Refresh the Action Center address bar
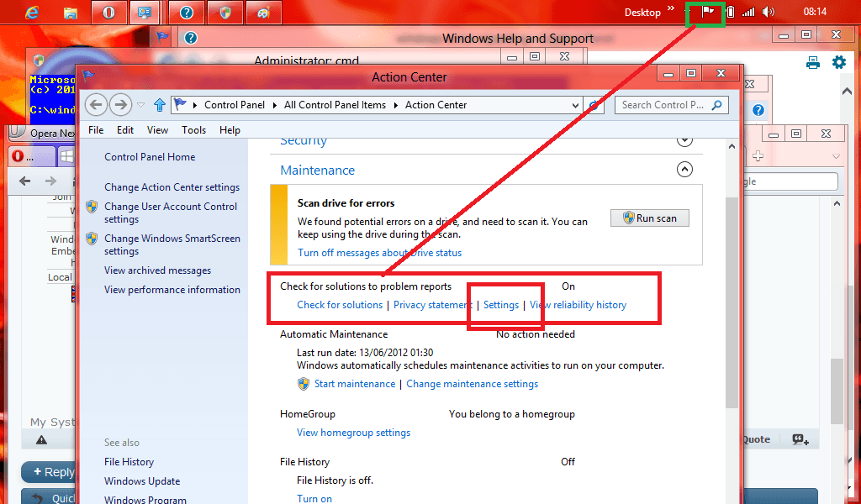 (x=594, y=105)
